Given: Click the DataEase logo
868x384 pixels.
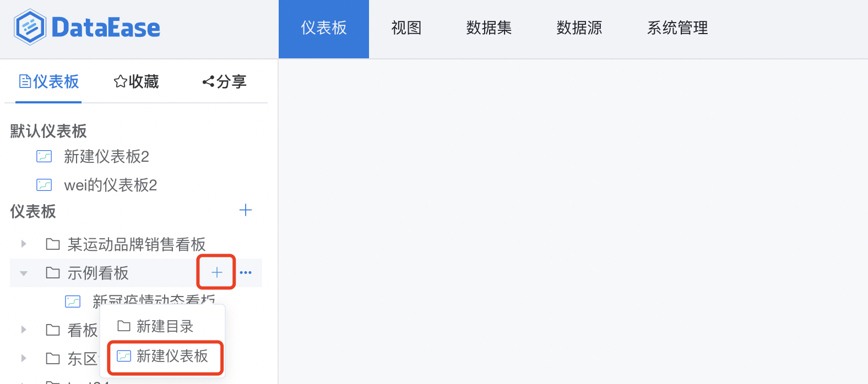Looking at the screenshot, I should tap(87, 28).
